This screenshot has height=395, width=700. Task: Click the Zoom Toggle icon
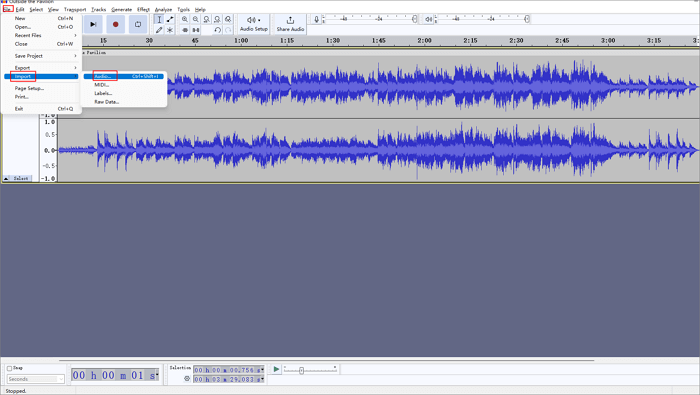click(228, 19)
